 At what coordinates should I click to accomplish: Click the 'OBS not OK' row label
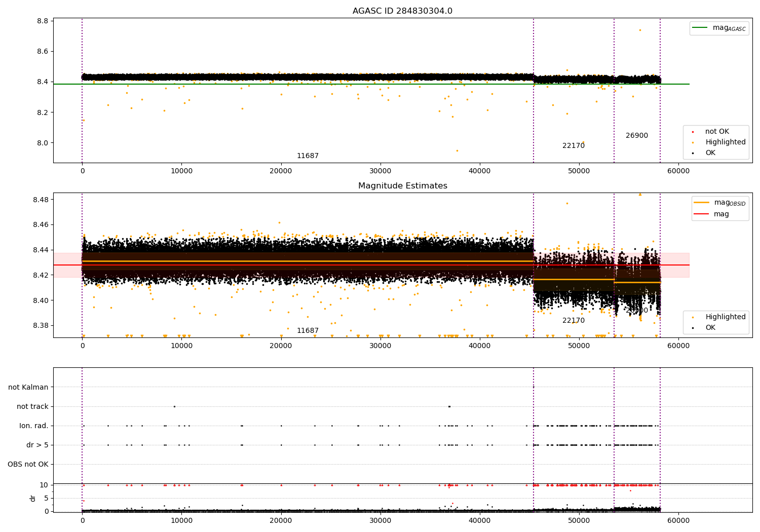point(28,465)
